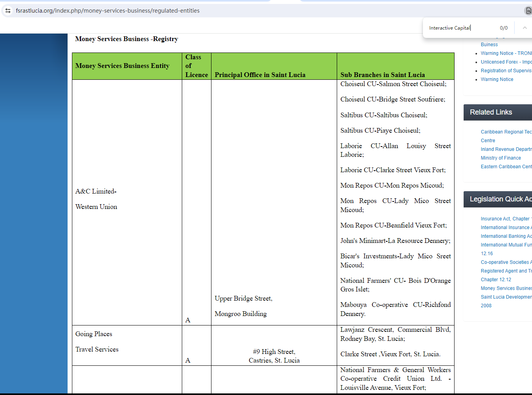The height and width of the screenshot is (395, 532).
Task: Click "Choiseul CU-Bridge Street Soufriere;" branch
Action: (x=393, y=99)
